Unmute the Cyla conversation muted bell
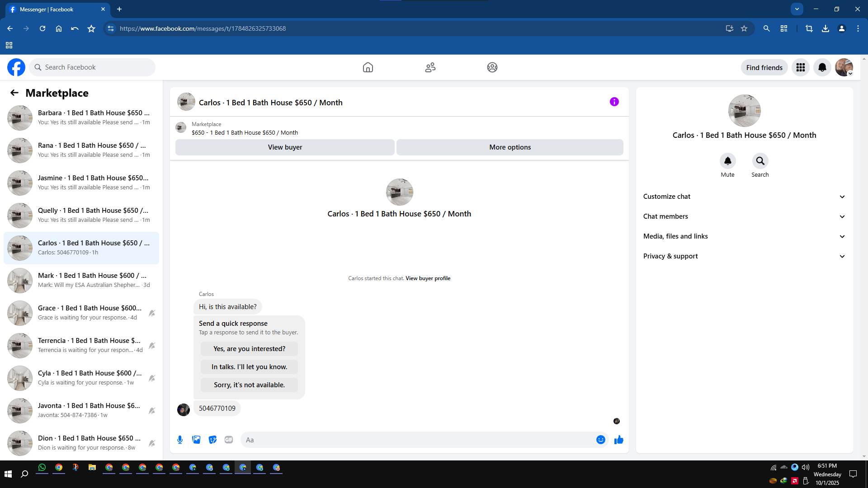 (152, 378)
